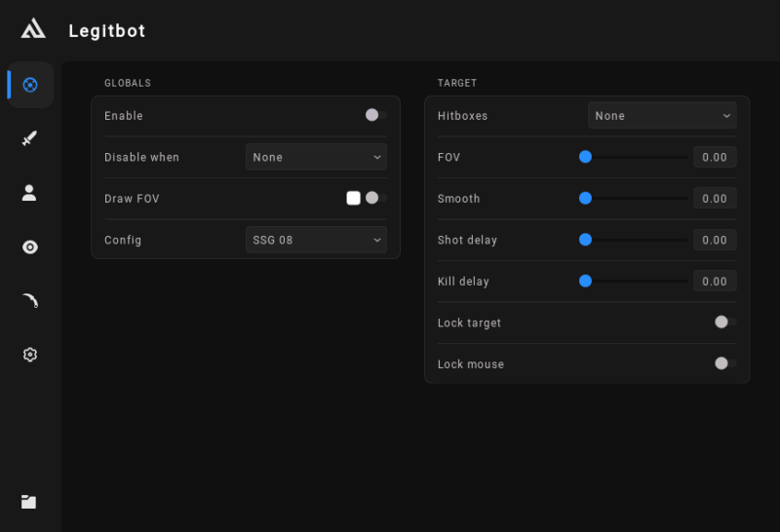The width and height of the screenshot is (780, 532).
Task: Toggle the Lock mouse switch
Action: 723,363
